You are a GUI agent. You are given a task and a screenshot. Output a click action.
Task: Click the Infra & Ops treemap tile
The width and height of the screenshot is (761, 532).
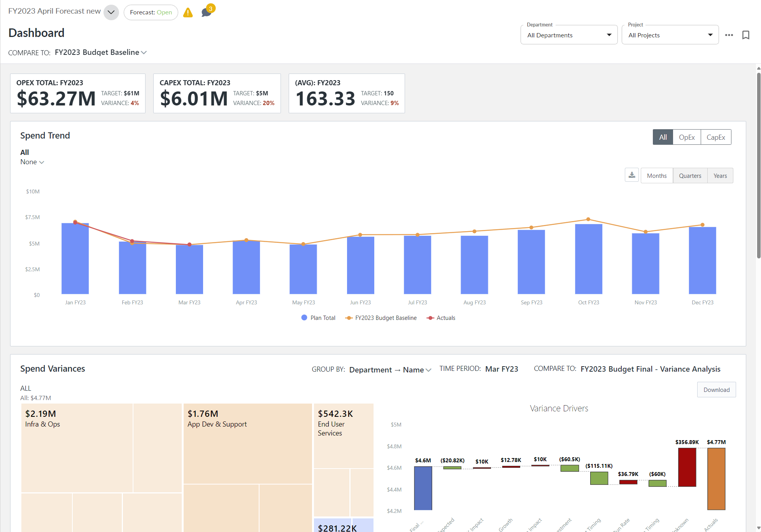point(77,448)
